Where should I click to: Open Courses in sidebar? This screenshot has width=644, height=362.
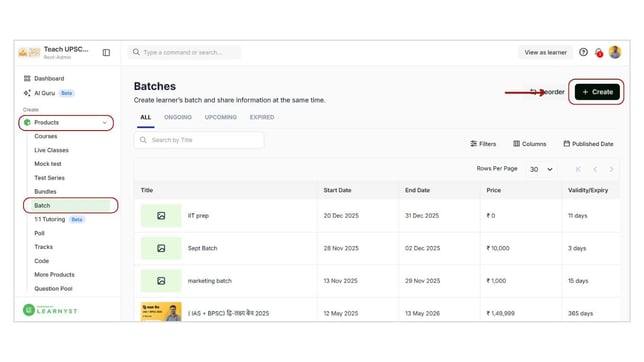pyautogui.click(x=46, y=136)
